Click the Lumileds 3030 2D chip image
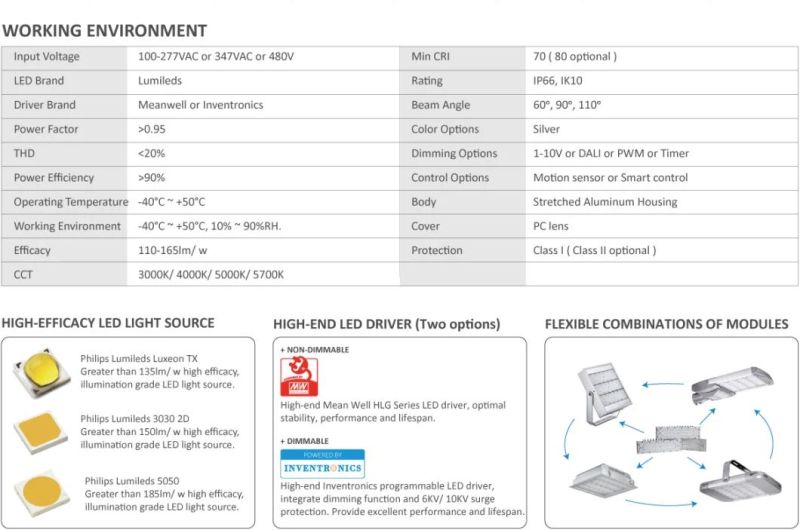The width and height of the screenshot is (800, 530). tap(41, 433)
